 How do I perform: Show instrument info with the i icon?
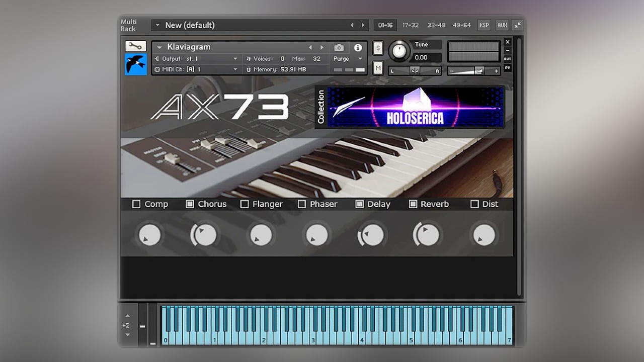358,47
